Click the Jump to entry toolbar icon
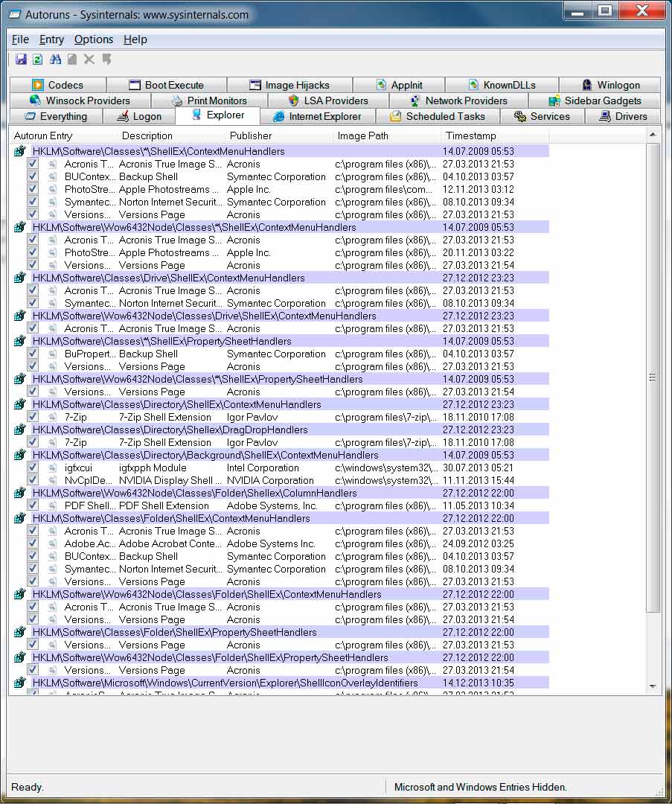Screen dimensions: 672x804 pos(106,60)
